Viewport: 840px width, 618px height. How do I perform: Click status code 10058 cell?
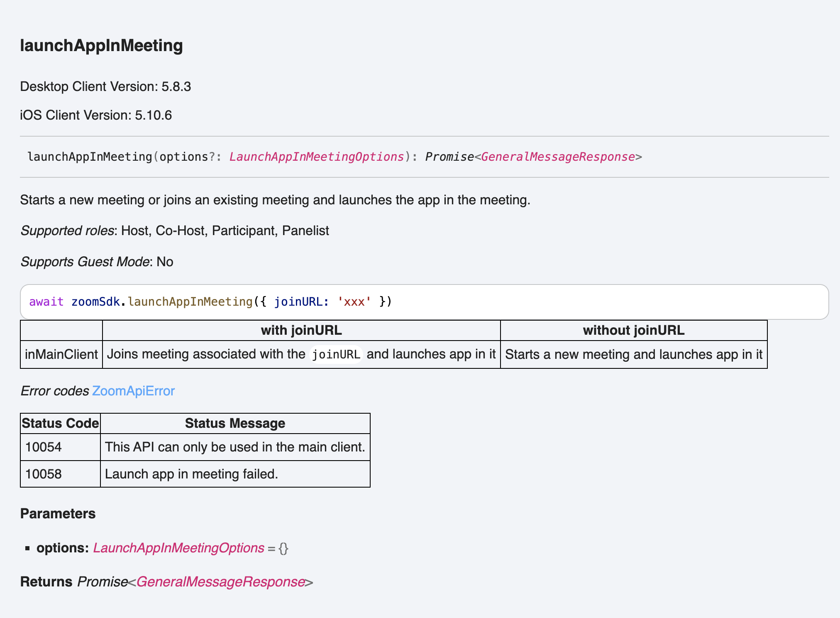44,474
